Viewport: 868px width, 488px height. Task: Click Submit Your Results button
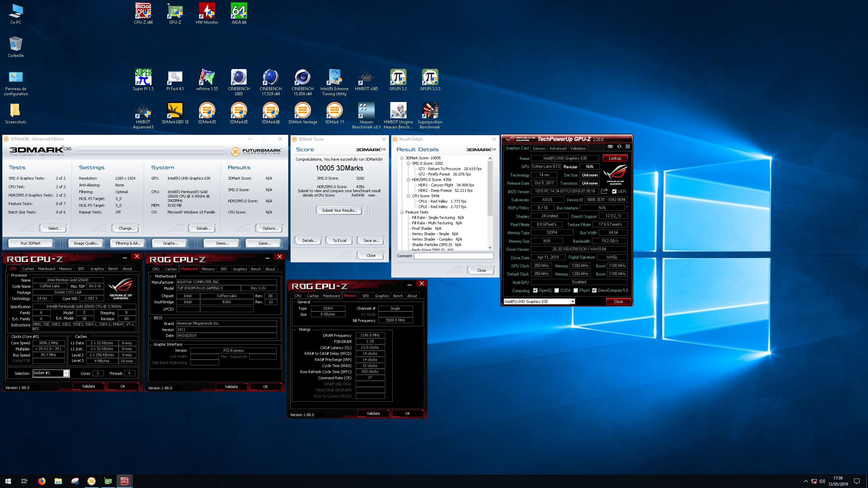coord(339,210)
